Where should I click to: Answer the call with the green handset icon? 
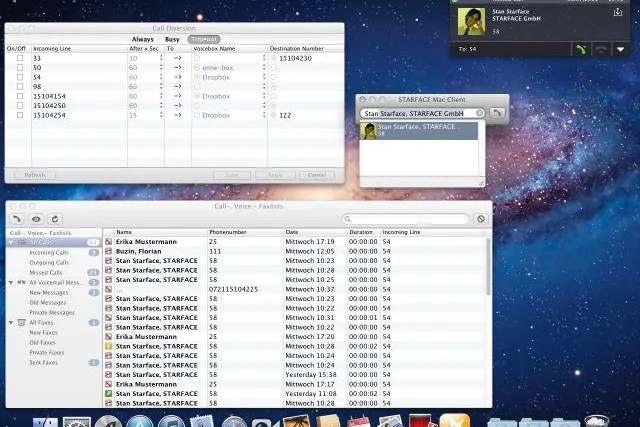pos(581,49)
